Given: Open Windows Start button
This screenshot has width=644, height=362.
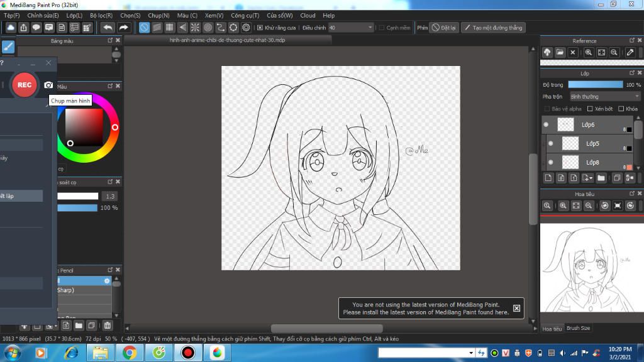Looking at the screenshot, I should tap(13, 353).
